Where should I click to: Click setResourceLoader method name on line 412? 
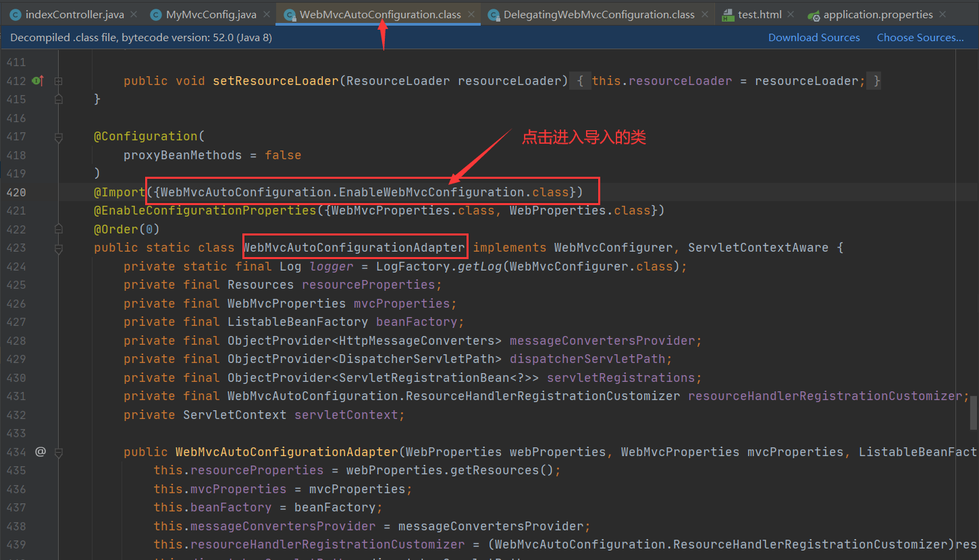click(x=276, y=81)
